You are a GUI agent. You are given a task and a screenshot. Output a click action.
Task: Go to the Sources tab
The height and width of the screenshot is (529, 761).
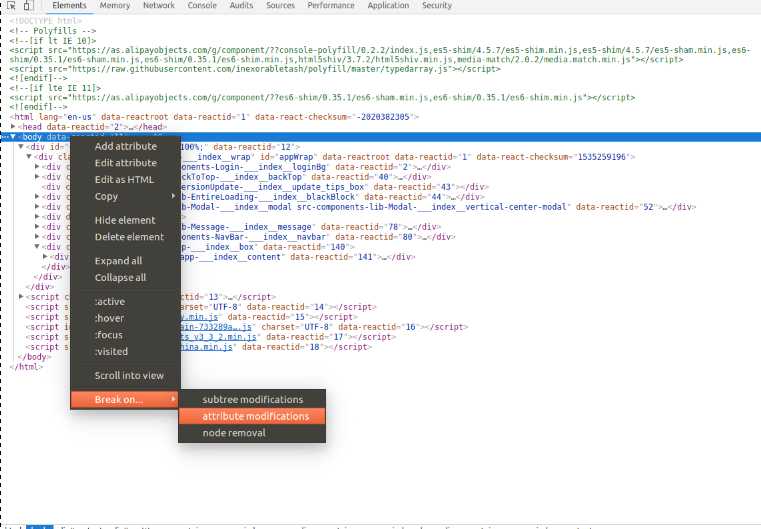(281, 6)
